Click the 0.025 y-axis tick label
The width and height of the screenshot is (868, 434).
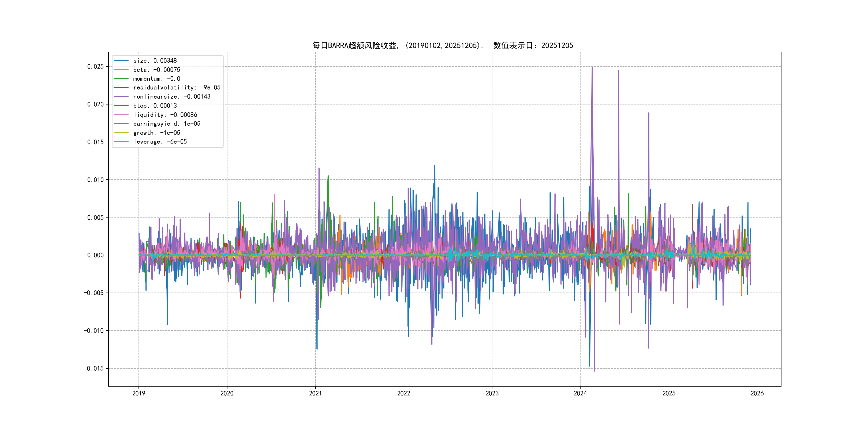click(x=95, y=66)
